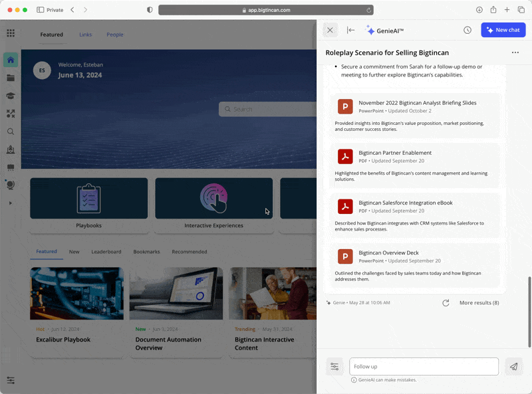Click the PowerPoint icon of Overview Deck

point(345,256)
